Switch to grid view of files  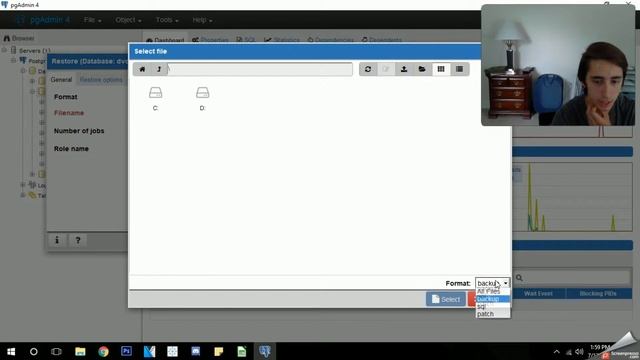pos(441,69)
